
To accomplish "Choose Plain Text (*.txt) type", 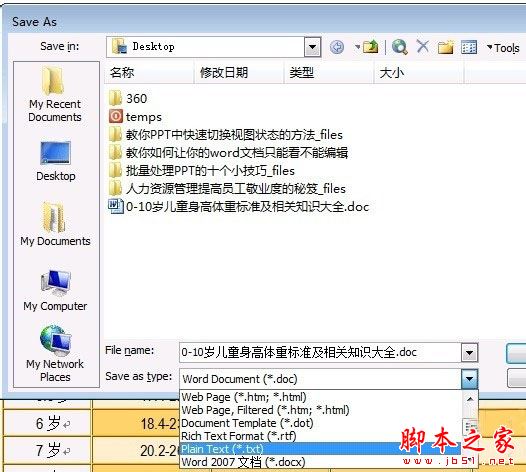I will (320, 449).
